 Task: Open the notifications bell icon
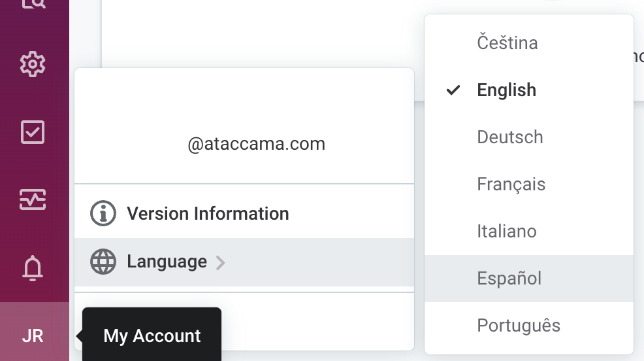point(33,267)
